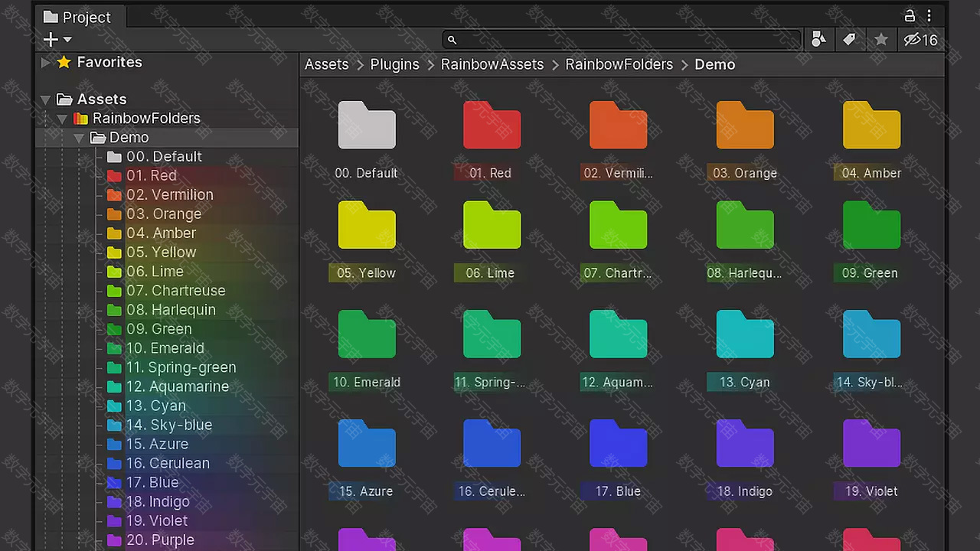
Task: Open the Project panel three-dot menu
Action: pos(929,16)
